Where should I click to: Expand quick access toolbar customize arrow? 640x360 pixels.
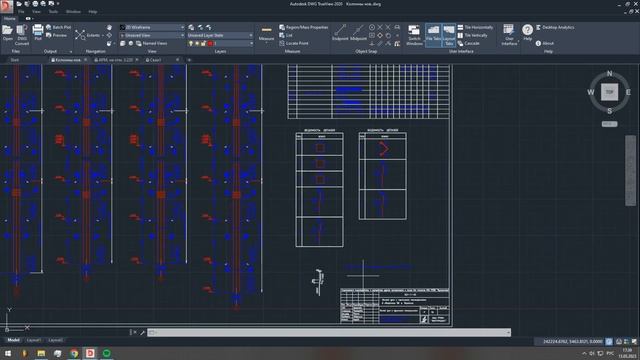tap(58, 4)
